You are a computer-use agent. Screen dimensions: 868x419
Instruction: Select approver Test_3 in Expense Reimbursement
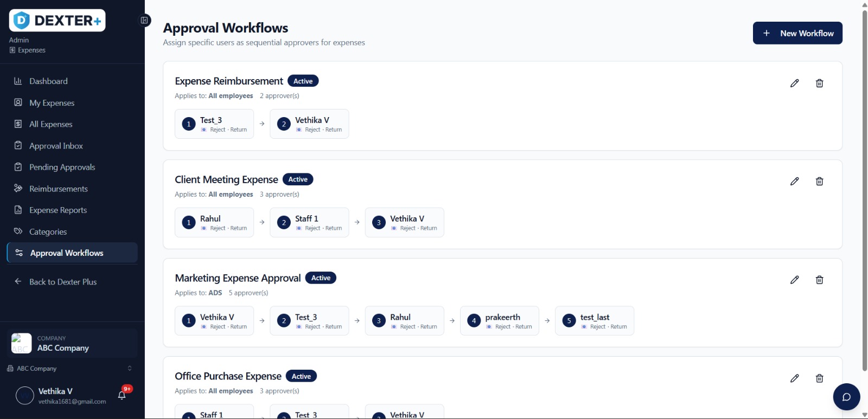(x=214, y=124)
